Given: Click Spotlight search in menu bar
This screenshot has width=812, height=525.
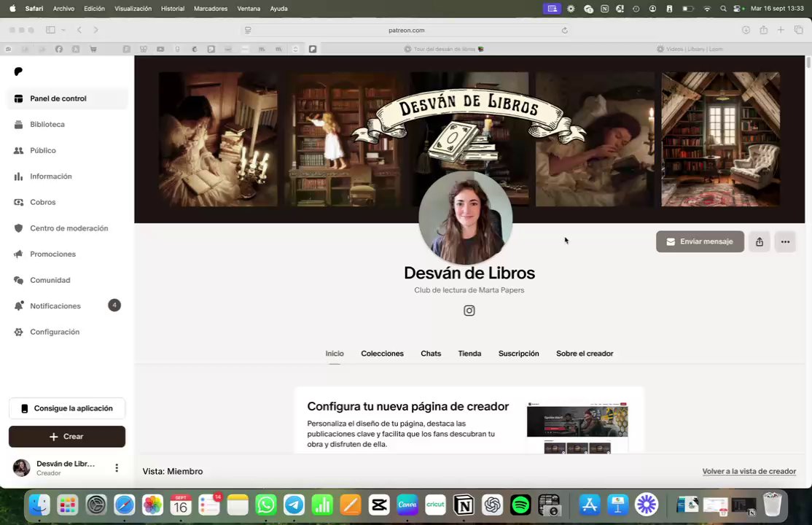Looking at the screenshot, I should (723, 8).
